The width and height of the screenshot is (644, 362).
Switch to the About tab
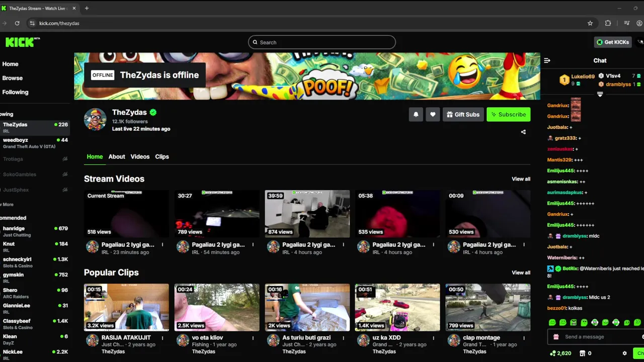pos(117,157)
